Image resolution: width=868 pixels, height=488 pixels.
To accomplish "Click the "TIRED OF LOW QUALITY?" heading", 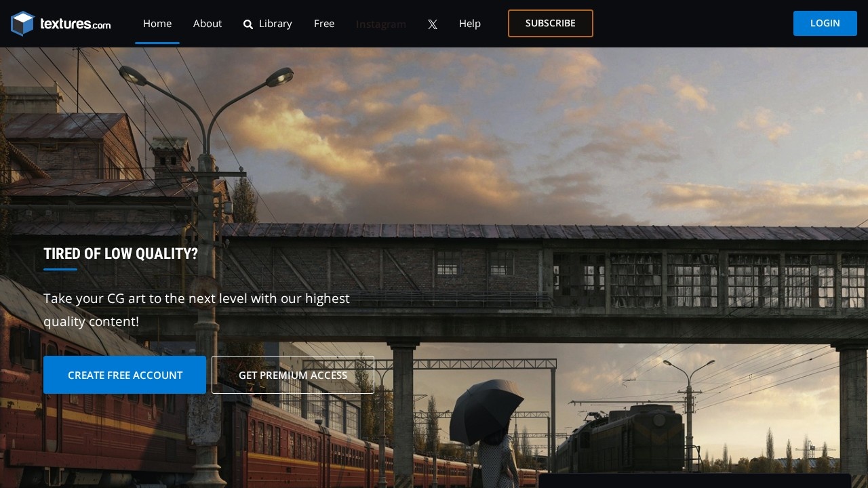I will click(121, 253).
